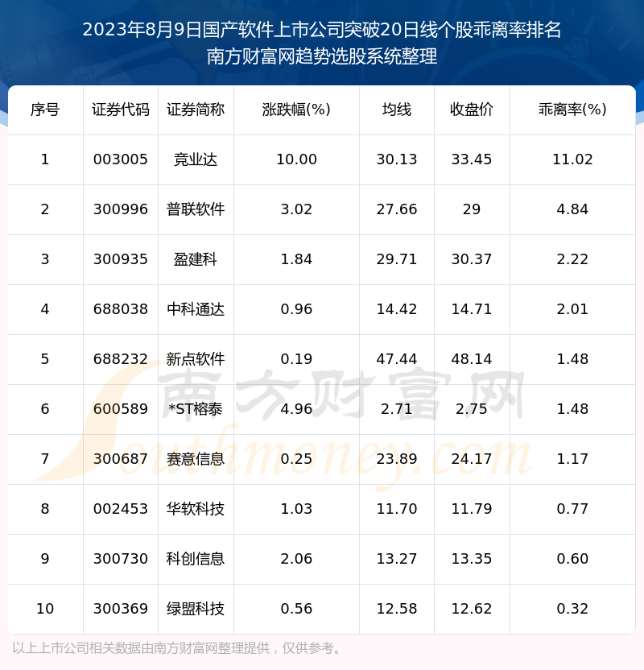Select the 23.89 moving average cell
Viewport: 644px width, 670px height.
coord(397,459)
